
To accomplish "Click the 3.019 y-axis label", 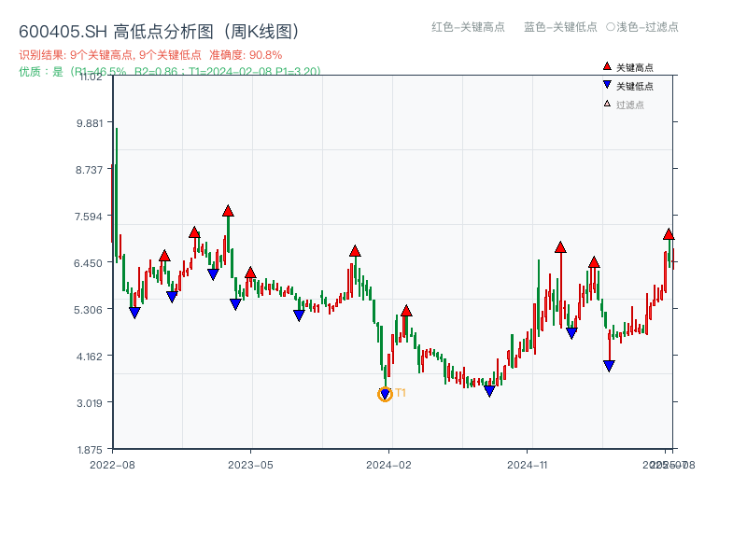I will pyautogui.click(x=90, y=403).
